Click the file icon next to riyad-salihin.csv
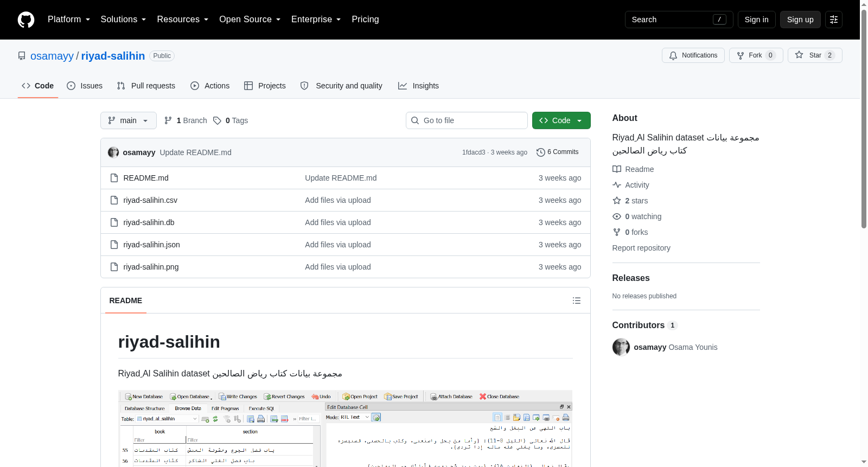Screen dimensions: 868x467 [x=114, y=200]
